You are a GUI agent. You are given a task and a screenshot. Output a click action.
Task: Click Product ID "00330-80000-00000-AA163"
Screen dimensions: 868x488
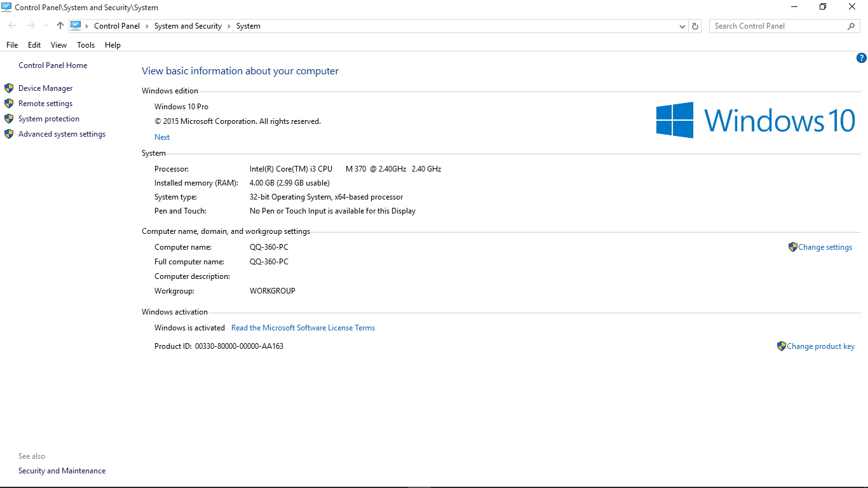click(x=239, y=346)
